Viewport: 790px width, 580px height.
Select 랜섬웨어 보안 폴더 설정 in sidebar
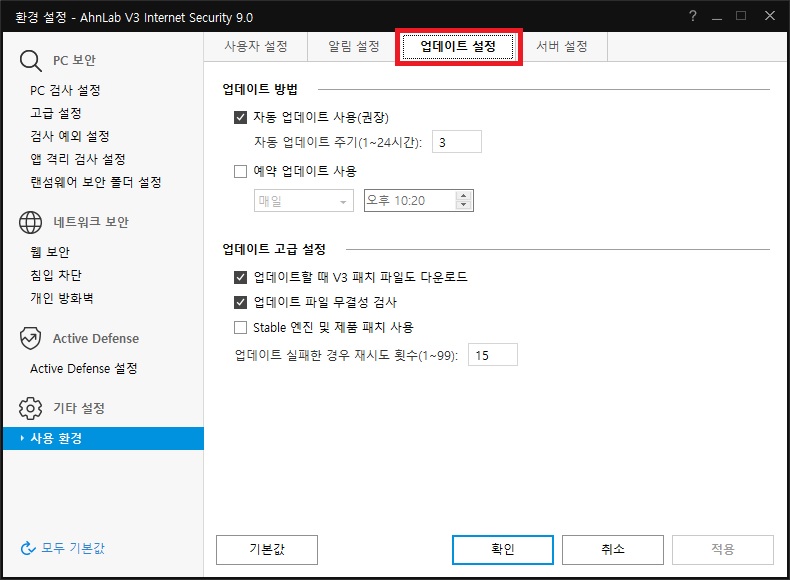[x=96, y=182]
